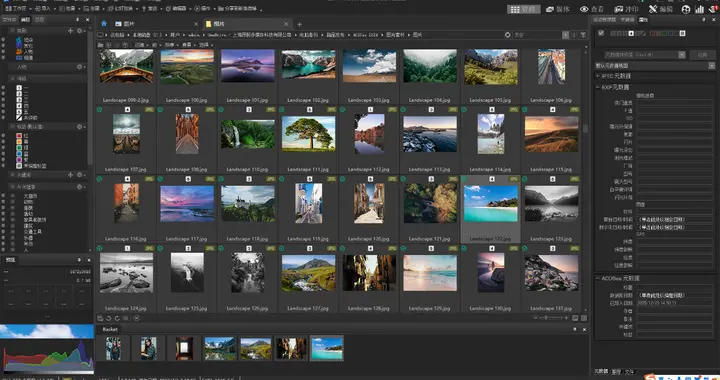Image resolution: width=720 pixels, height=380 pixels.
Task: Tag Landscape 116.jpg using its green circle
Action: [x=99, y=179]
